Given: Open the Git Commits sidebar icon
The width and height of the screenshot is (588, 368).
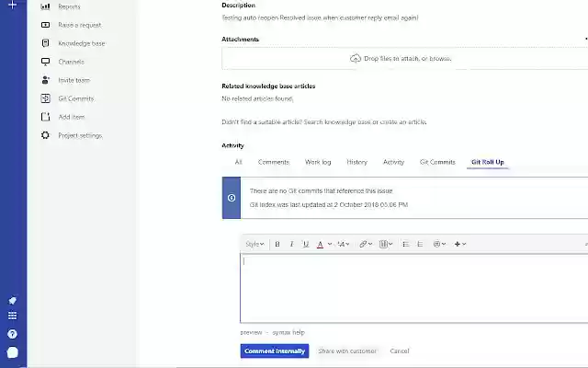Looking at the screenshot, I should 45,98.
